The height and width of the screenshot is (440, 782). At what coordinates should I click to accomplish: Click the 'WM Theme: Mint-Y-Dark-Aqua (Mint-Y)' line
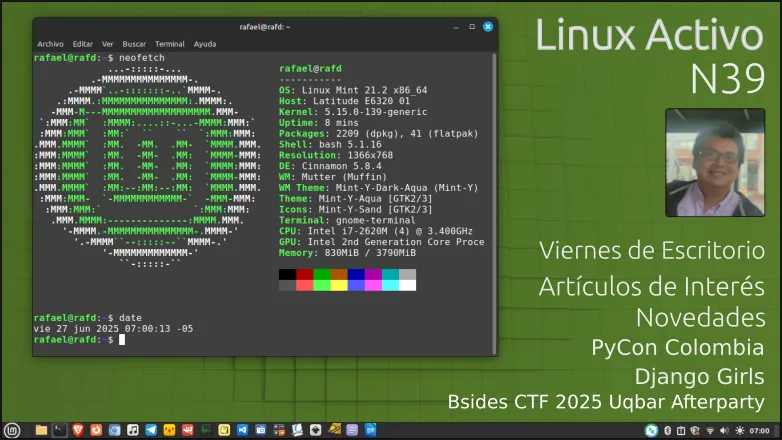[379, 188]
